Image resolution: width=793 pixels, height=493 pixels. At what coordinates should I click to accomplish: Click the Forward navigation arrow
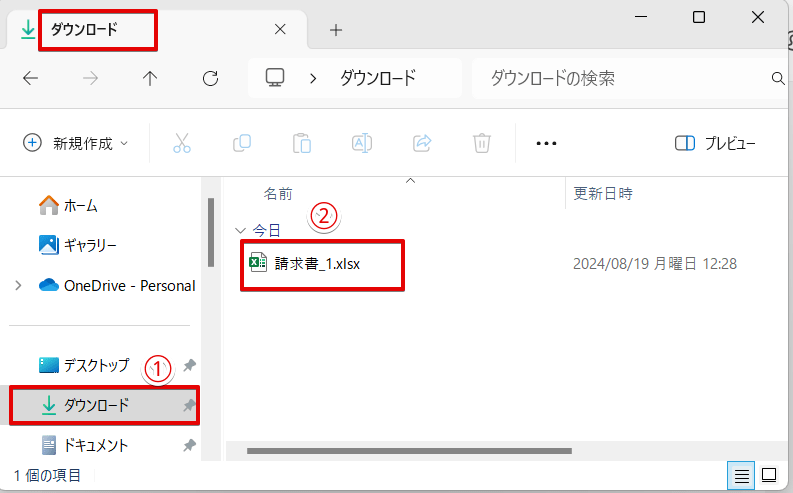(91, 78)
